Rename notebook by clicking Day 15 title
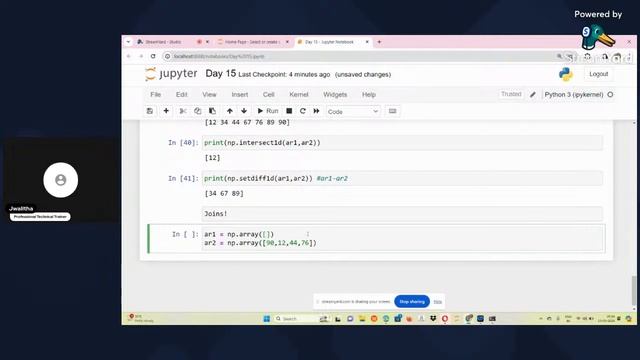This screenshot has width=640, height=360. click(x=220, y=73)
